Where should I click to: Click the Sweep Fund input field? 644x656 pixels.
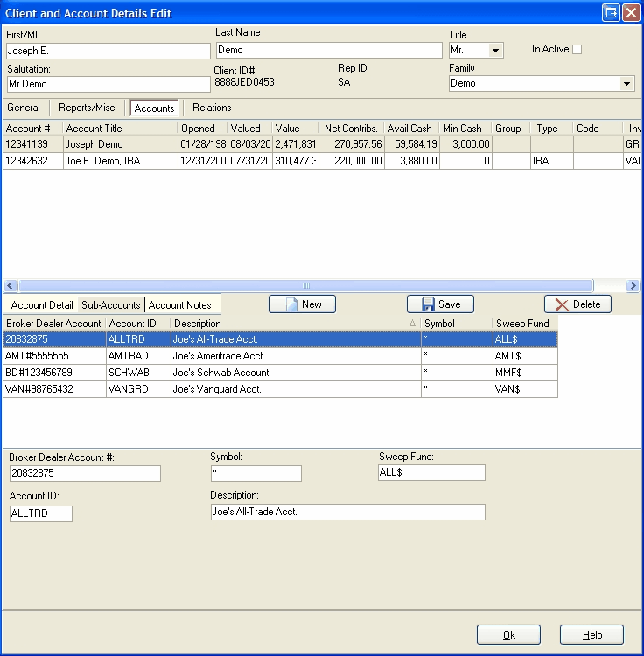(430, 473)
